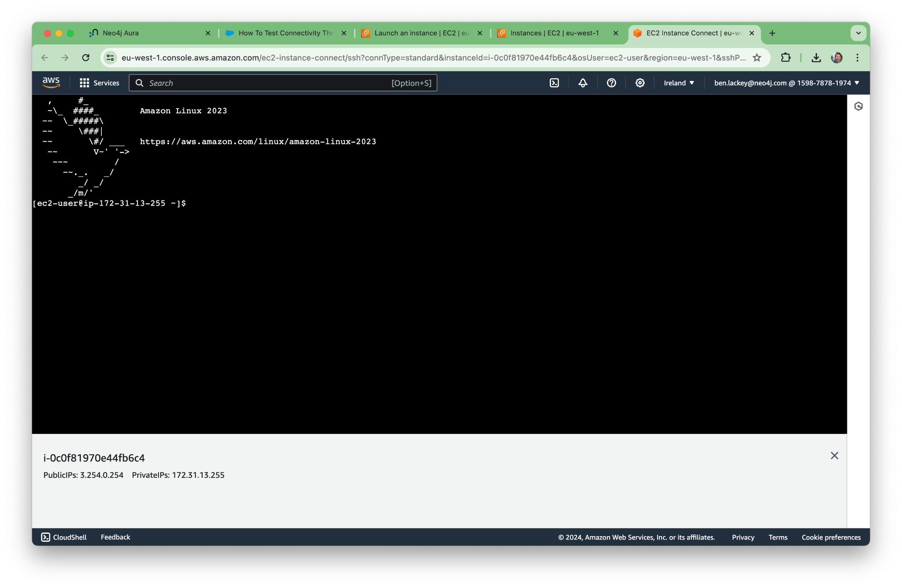Click the PublicIPs 3.254.0.254 text
902x588 pixels.
click(83, 475)
